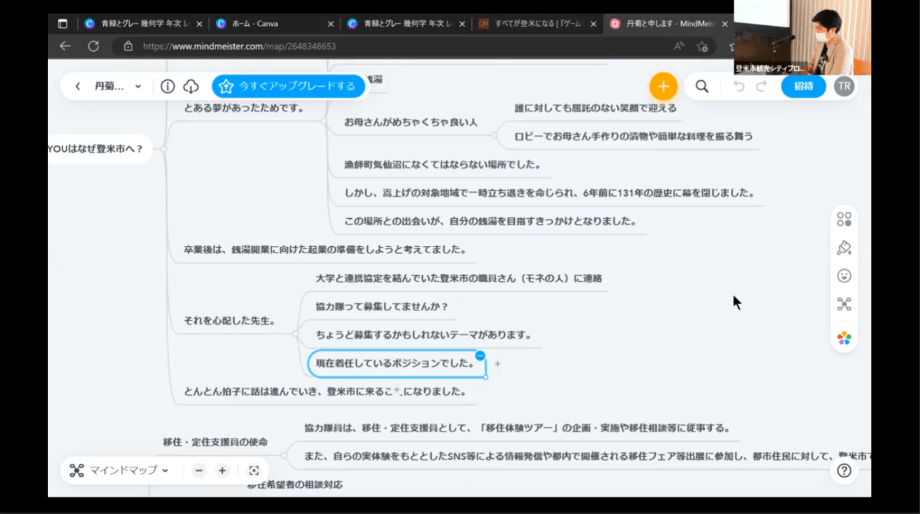Screen dimensions: 920x514
Task: Select topic 大学と連携協定を結んでいた登米市の職員さん
Action: click(459, 279)
